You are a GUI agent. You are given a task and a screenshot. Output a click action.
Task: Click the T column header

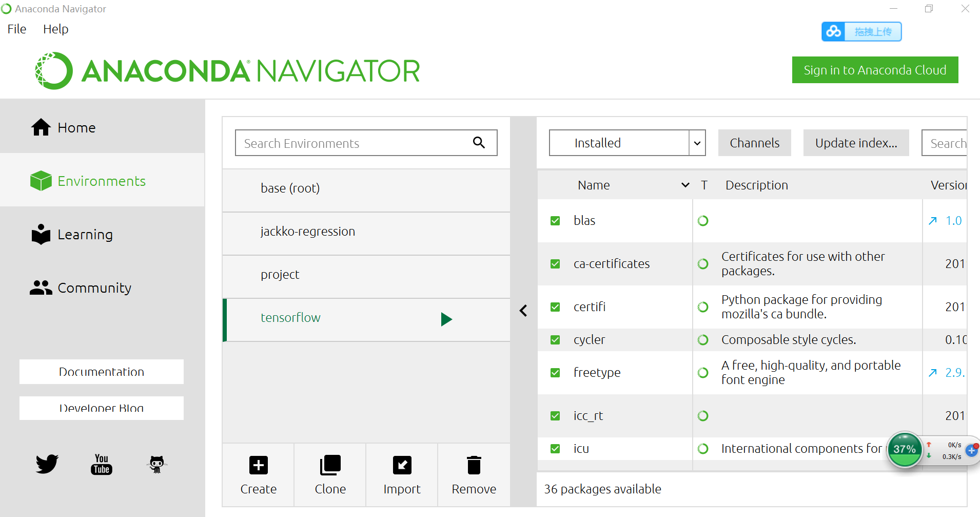(x=704, y=185)
